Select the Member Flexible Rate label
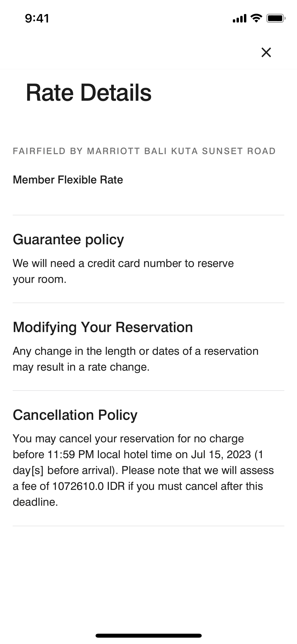The width and height of the screenshot is (297, 644). 68,180
